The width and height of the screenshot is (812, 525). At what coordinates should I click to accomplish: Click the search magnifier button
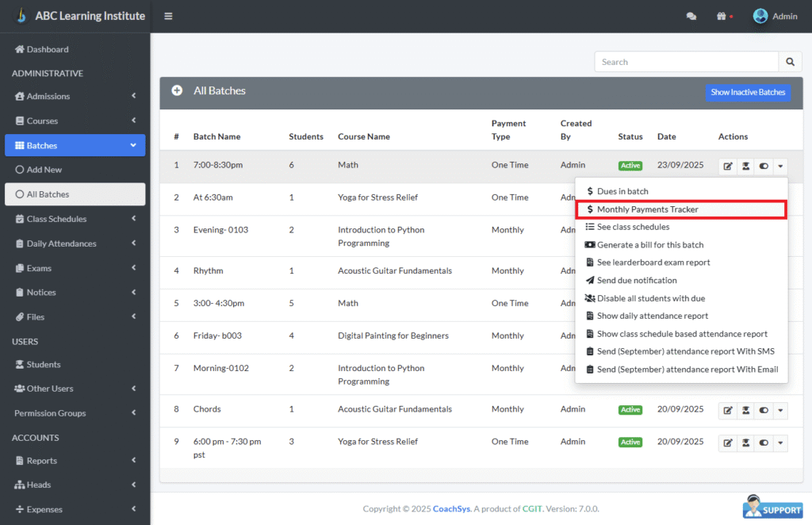(x=790, y=62)
